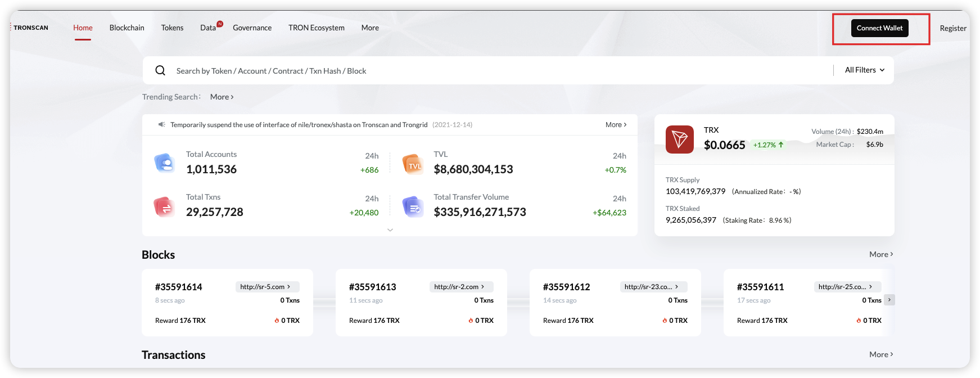This screenshot has height=378, width=980.
Task: Click the red N badge on Data
Action: [x=220, y=24]
